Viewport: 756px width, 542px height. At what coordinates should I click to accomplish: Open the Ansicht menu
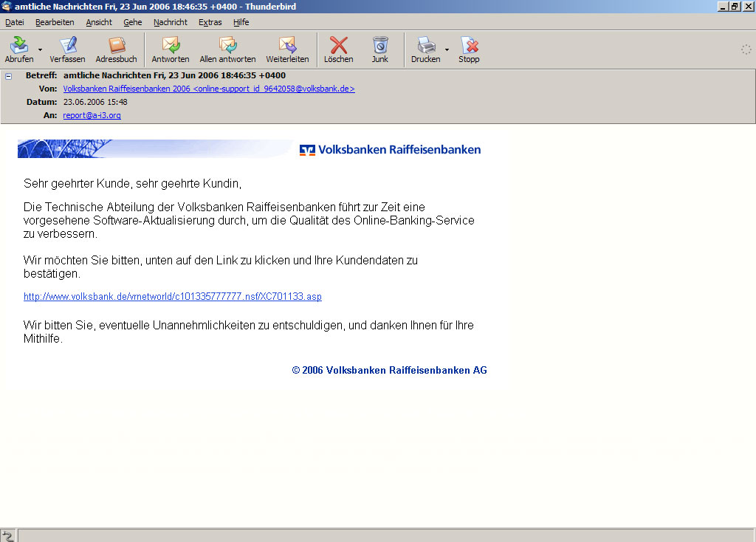click(99, 22)
